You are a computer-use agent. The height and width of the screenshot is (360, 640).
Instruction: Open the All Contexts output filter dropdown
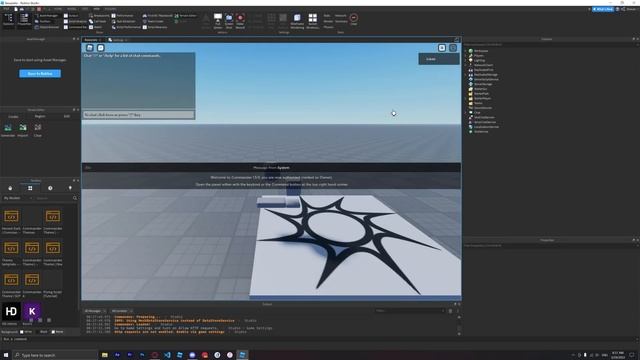(121, 311)
